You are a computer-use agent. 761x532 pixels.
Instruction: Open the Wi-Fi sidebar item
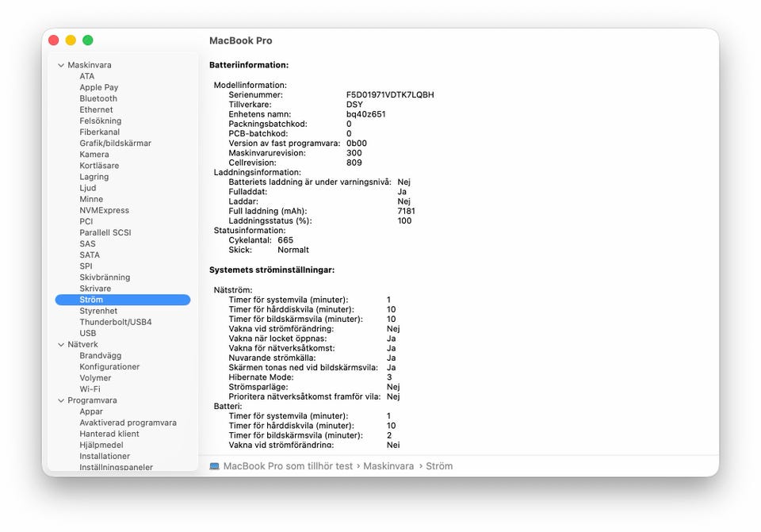point(90,389)
